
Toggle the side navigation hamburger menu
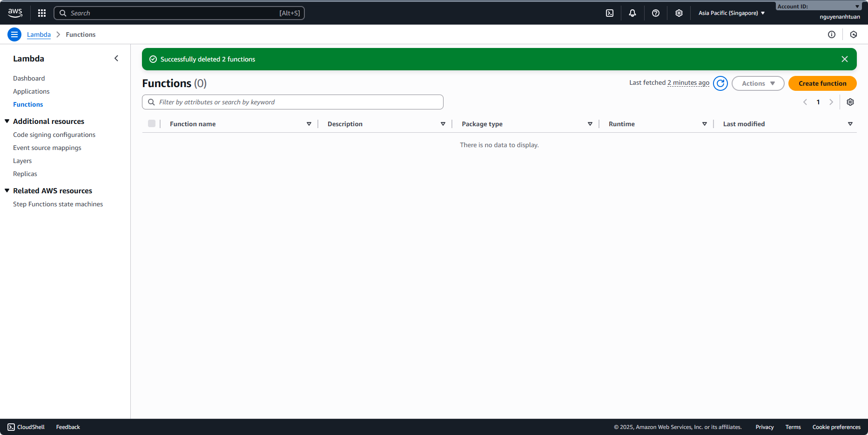pyautogui.click(x=14, y=34)
